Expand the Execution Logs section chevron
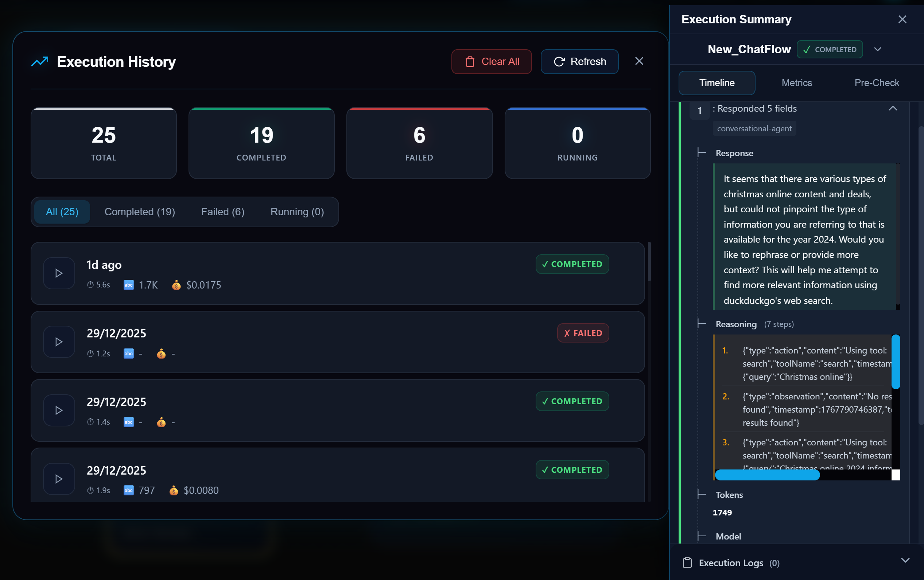This screenshot has width=924, height=580. point(905,561)
